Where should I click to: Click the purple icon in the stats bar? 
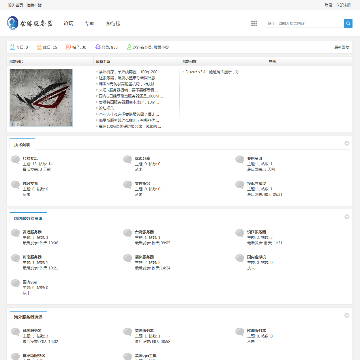[x=97, y=47]
